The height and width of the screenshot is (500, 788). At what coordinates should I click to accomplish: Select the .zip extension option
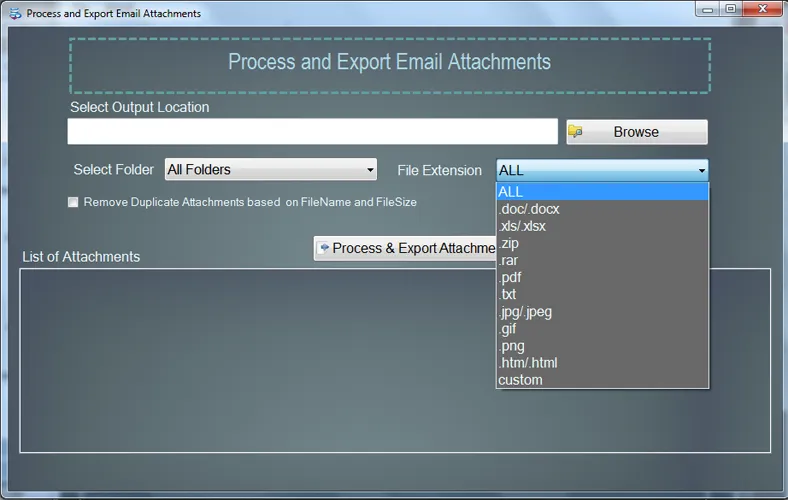[x=602, y=243]
